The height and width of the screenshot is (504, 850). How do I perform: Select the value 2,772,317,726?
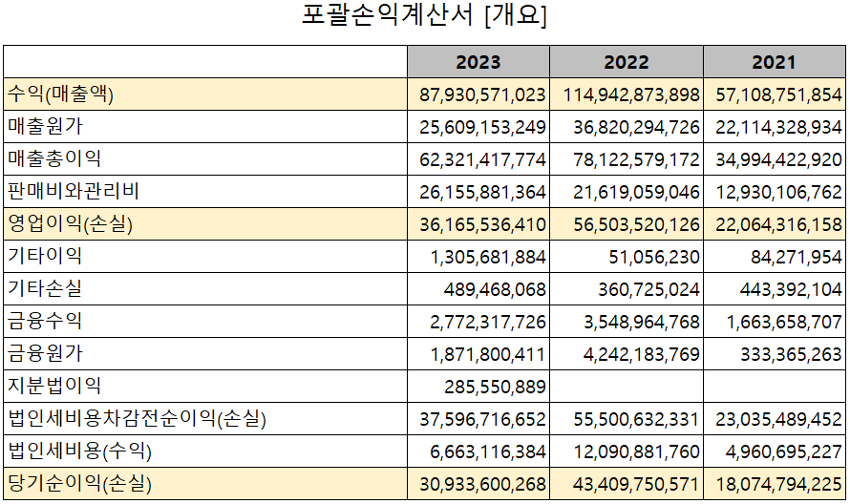click(488, 322)
